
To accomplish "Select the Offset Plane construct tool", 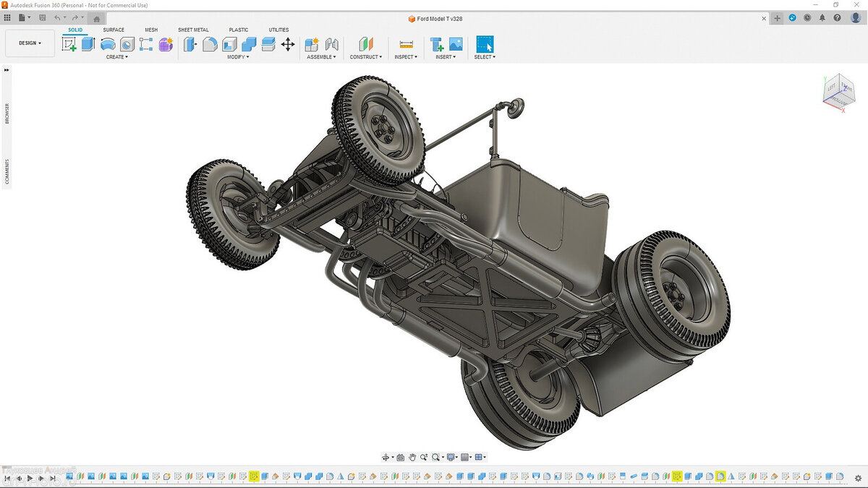I will 366,44.
